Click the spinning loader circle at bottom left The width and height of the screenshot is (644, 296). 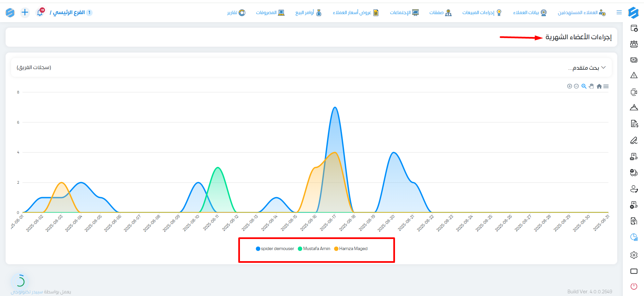coord(20,281)
